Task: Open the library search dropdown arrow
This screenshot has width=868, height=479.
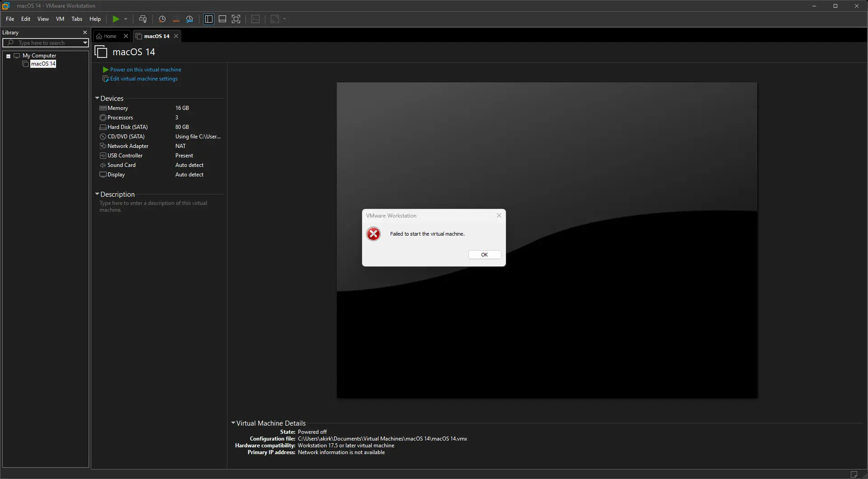Action: point(85,43)
